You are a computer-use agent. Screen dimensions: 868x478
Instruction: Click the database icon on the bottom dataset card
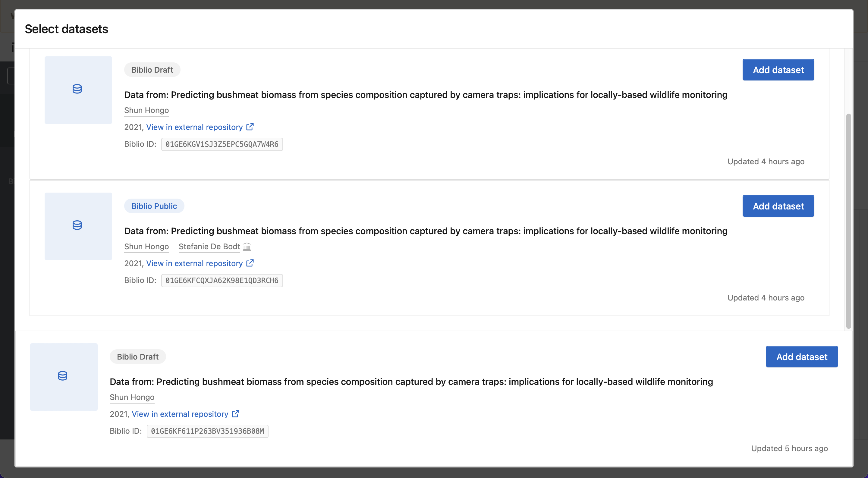(63, 376)
